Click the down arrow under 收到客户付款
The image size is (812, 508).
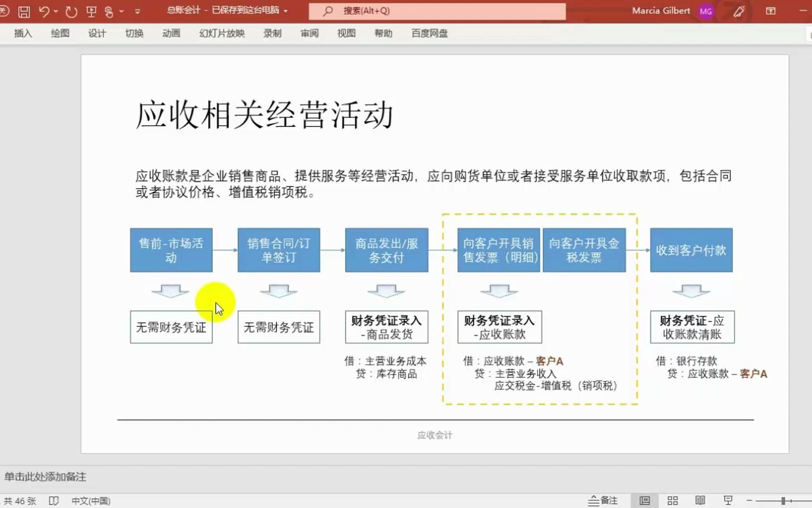(691, 291)
